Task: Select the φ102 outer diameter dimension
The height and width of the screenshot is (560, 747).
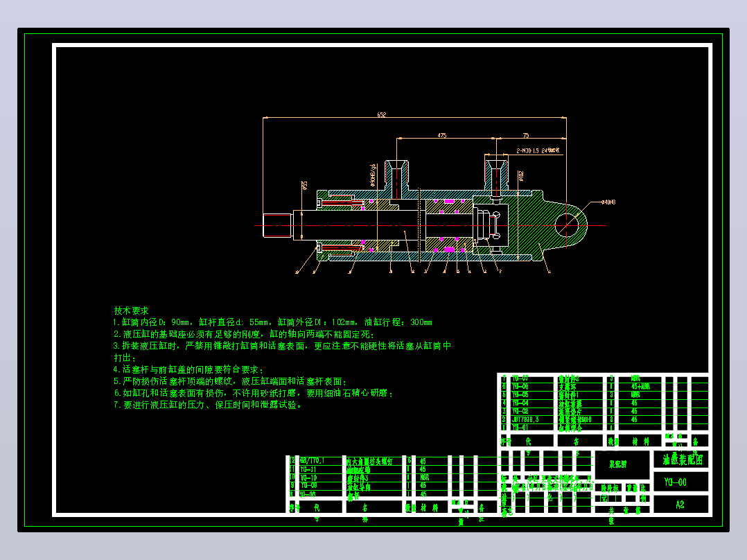Action: (x=521, y=176)
